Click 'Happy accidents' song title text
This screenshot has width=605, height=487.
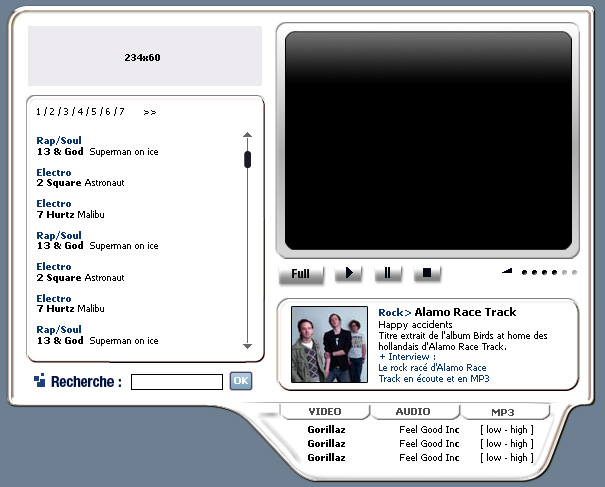(415, 325)
